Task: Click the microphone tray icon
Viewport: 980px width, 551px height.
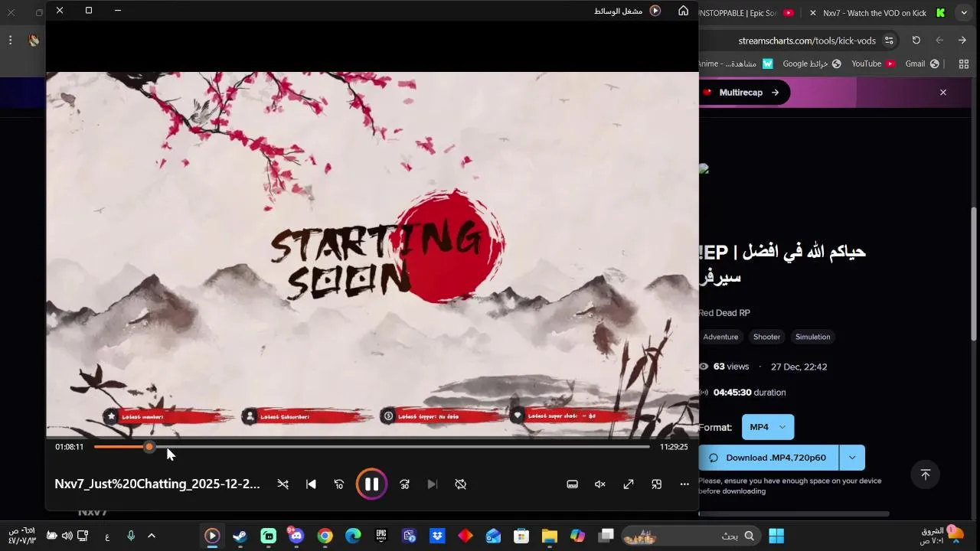Action: pyautogui.click(x=131, y=536)
